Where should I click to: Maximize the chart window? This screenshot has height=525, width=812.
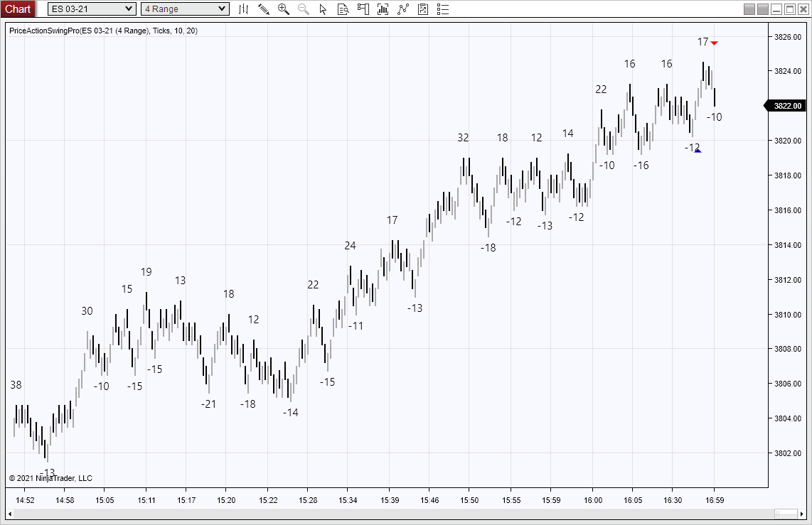click(790, 9)
